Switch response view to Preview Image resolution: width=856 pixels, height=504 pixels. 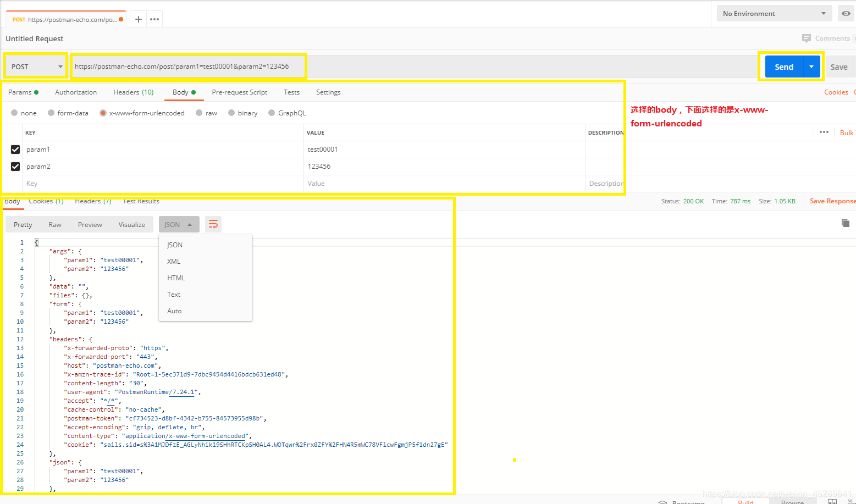90,224
